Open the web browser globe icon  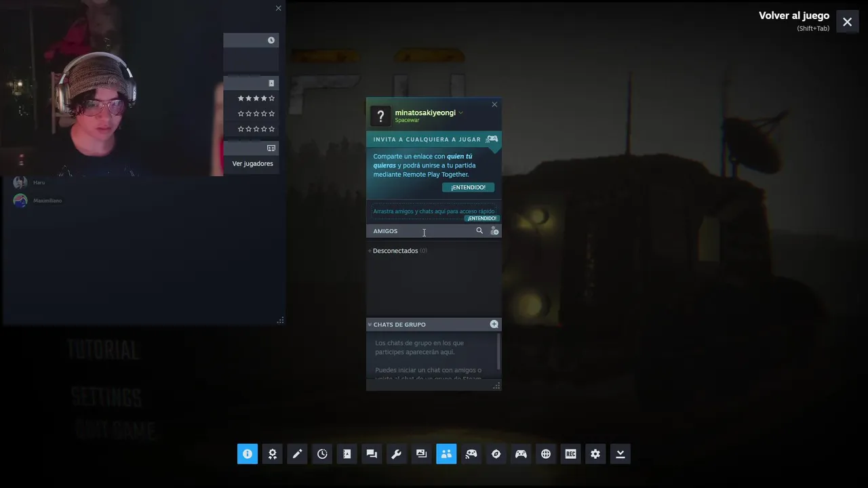546,454
